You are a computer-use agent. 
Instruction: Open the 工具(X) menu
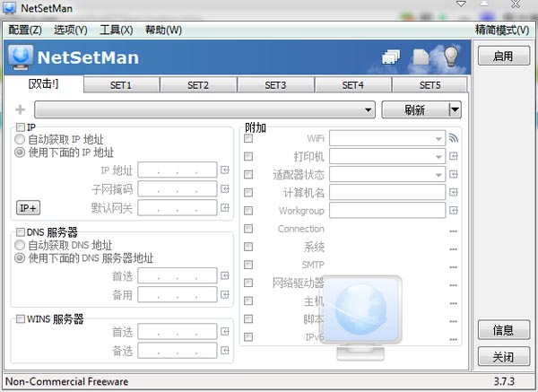click(x=117, y=30)
